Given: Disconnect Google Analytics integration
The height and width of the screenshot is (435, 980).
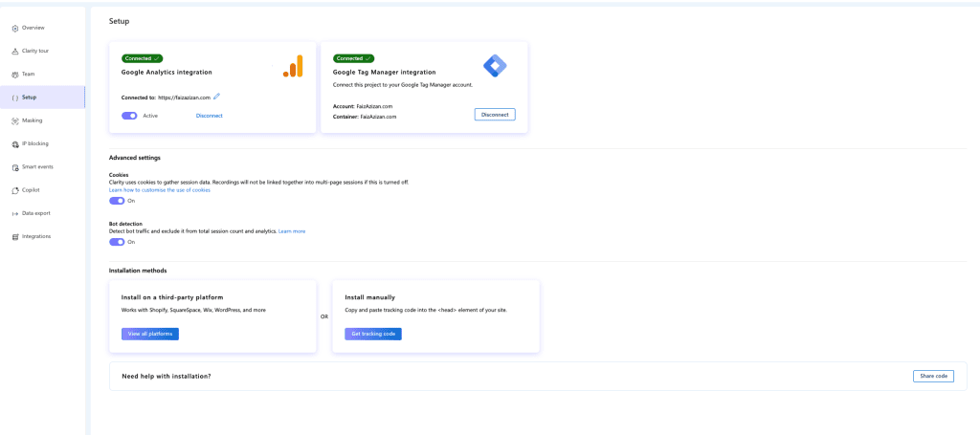Looking at the screenshot, I should coord(209,116).
